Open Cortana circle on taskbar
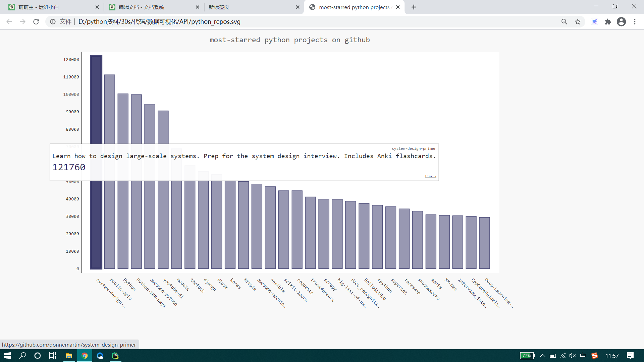 (38, 356)
